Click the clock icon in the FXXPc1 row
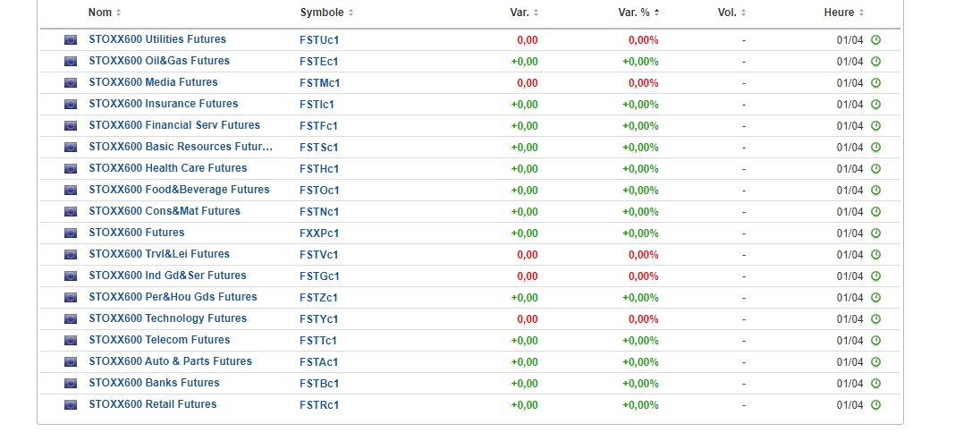Screen dimensions: 980x441 (x=876, y=233)
